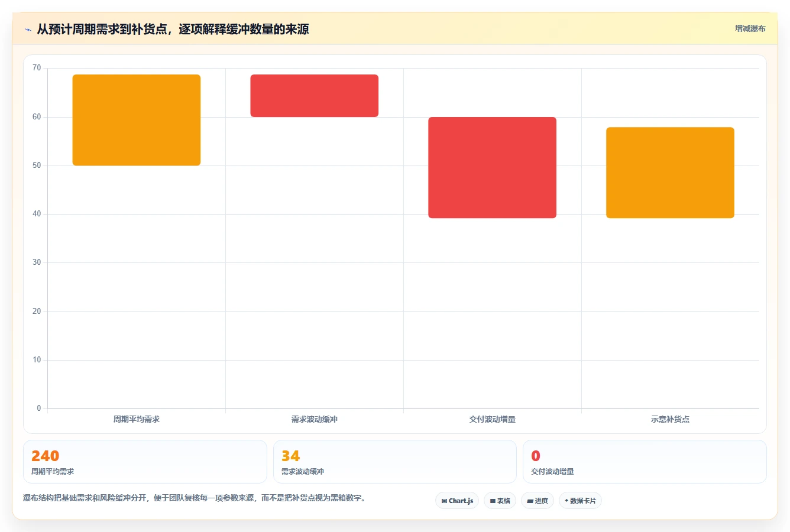This screenshot has width=790, height=532.
Task: Click the y-axis tick label 60
Action: [x=37, y=117]
